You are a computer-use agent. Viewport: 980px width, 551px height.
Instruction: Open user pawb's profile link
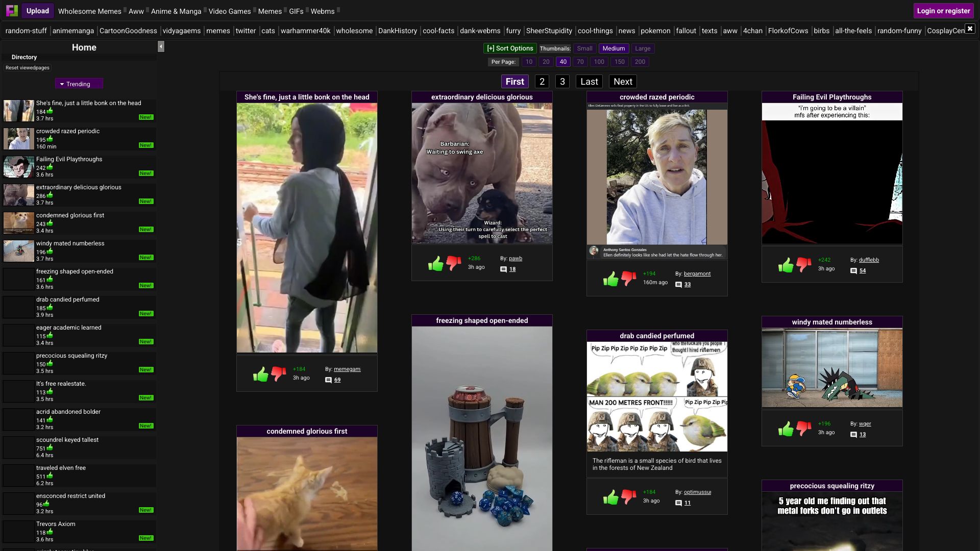[x=515, y=259]
